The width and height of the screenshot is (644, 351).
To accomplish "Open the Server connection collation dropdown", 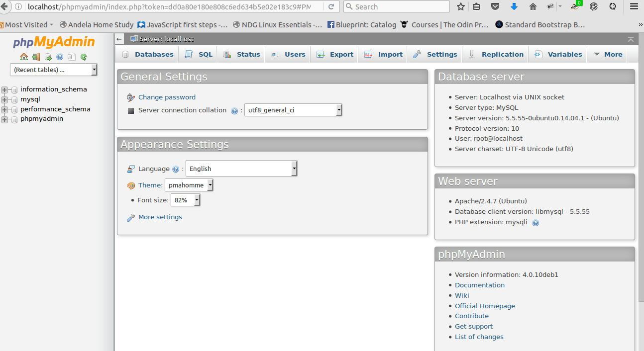I will 293,110.
